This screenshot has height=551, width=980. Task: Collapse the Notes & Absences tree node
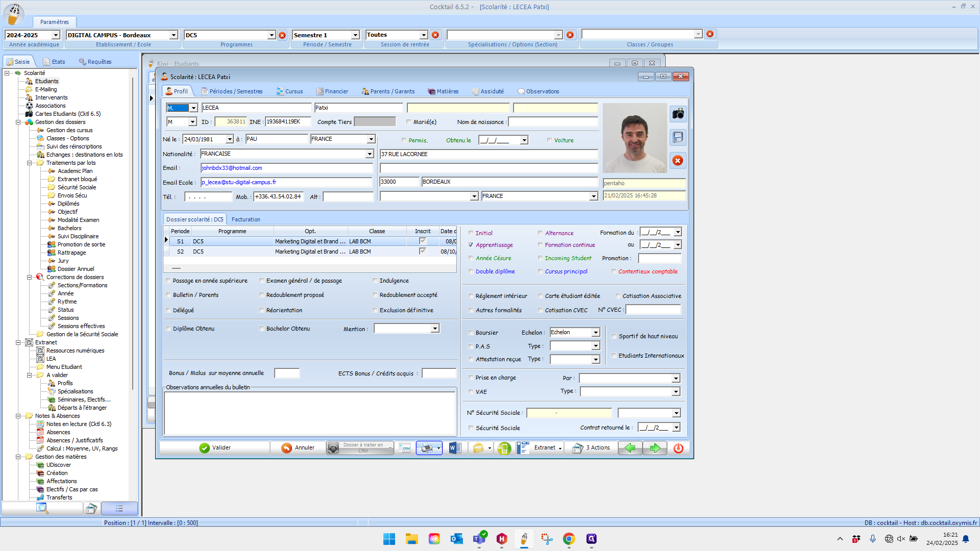(x=18, y=416)
